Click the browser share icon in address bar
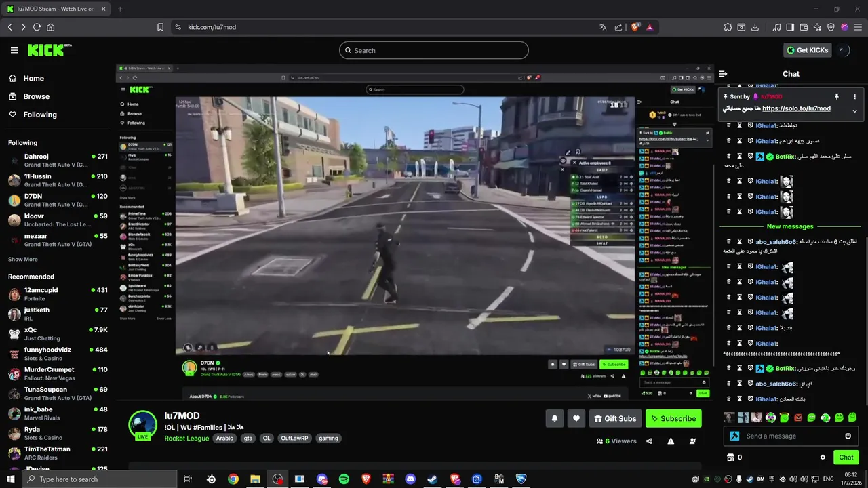Image resolution: width=868 pixels, height=488 pixels. [x=618, y=27]
